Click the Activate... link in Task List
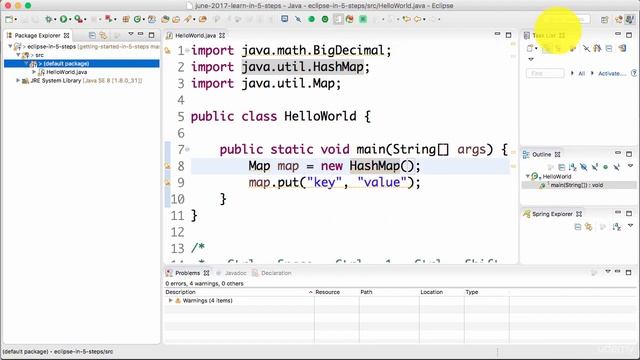 click(611, 73)
